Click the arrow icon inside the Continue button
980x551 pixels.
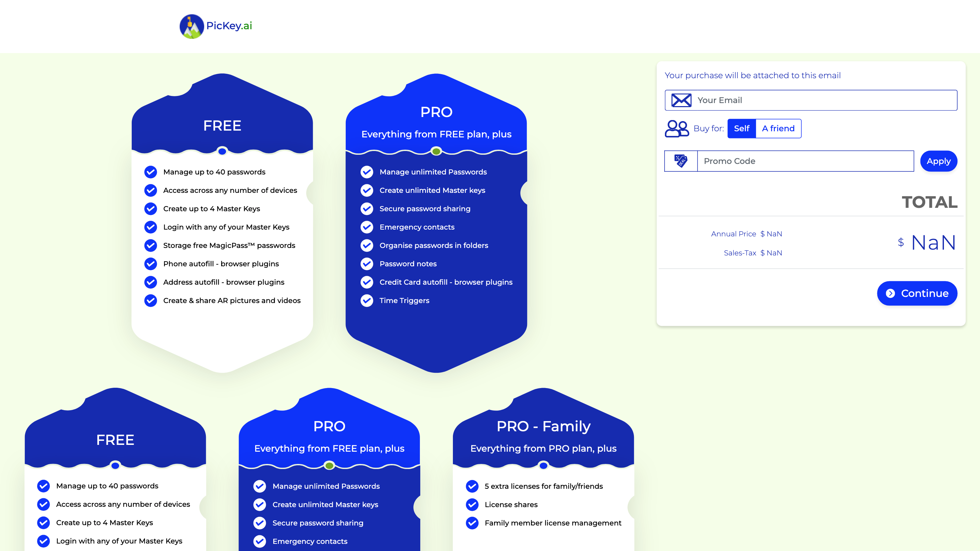click(x=890, y=293)
